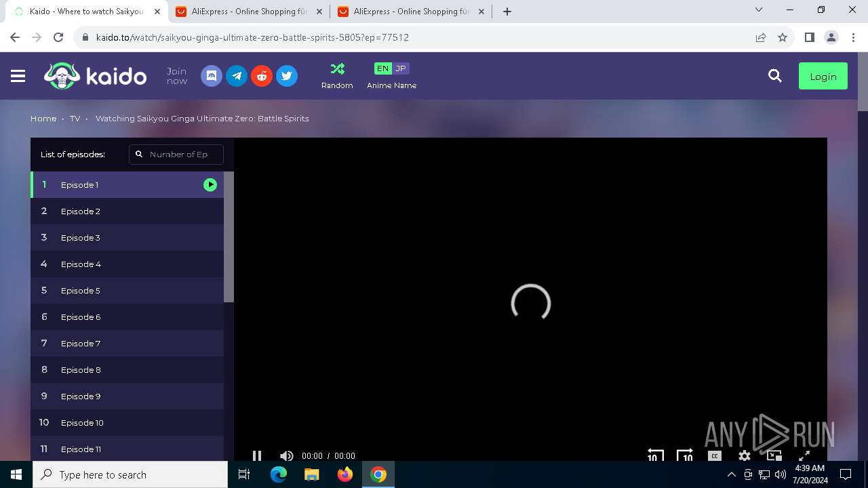Select Episode 1 in the list

(127, 185)
